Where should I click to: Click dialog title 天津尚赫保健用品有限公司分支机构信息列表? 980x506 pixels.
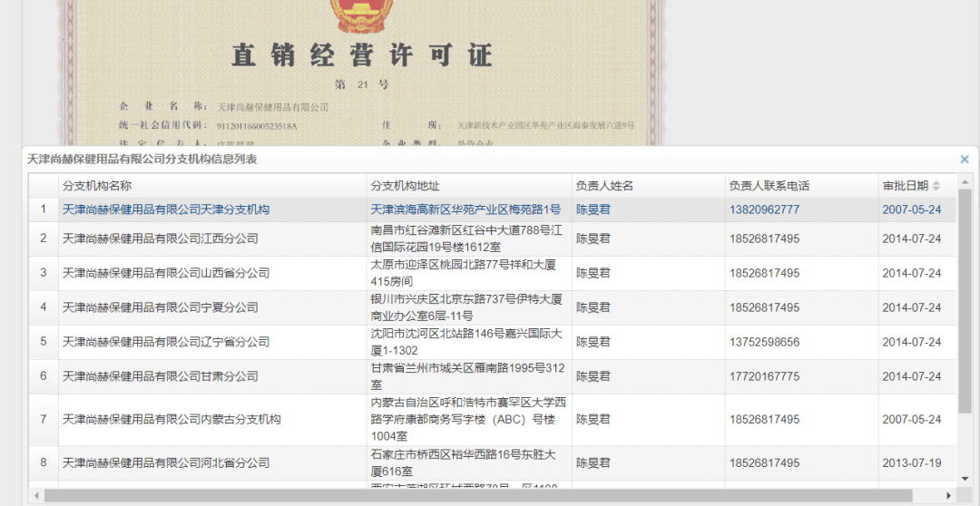[x=142, y=160]
